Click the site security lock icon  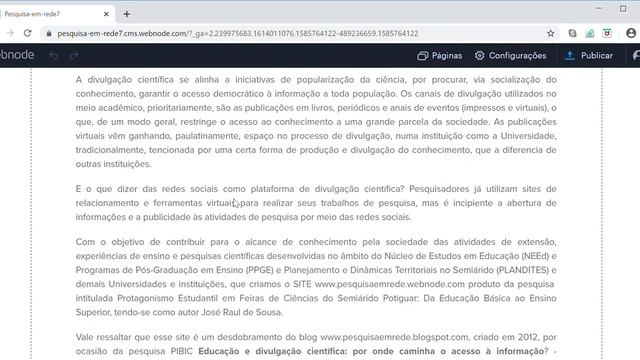49,33
